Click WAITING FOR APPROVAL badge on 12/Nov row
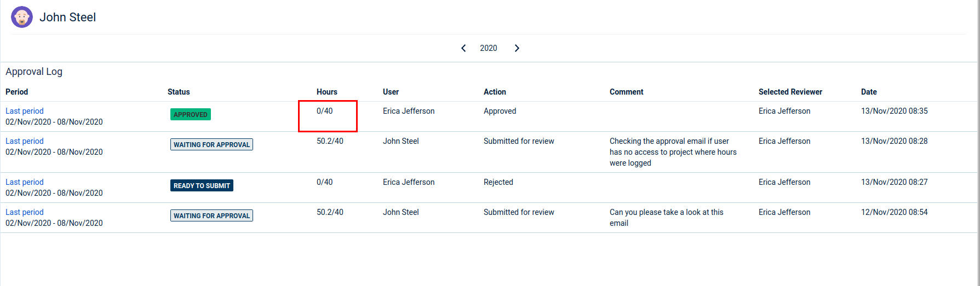This screenshot has width=980, height=286. point(211,215)
